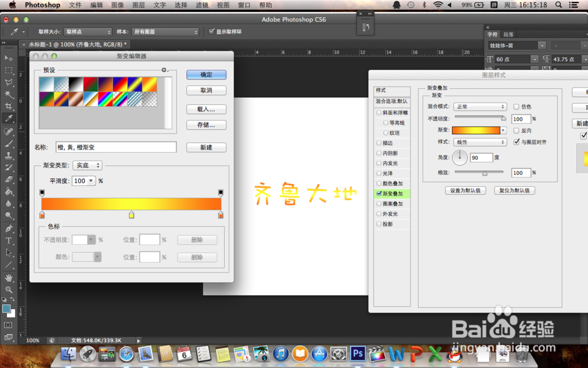588x368 pixels.
Task: Select the Eraser tool
Action: pyautogui.click(x=8, y=180)
